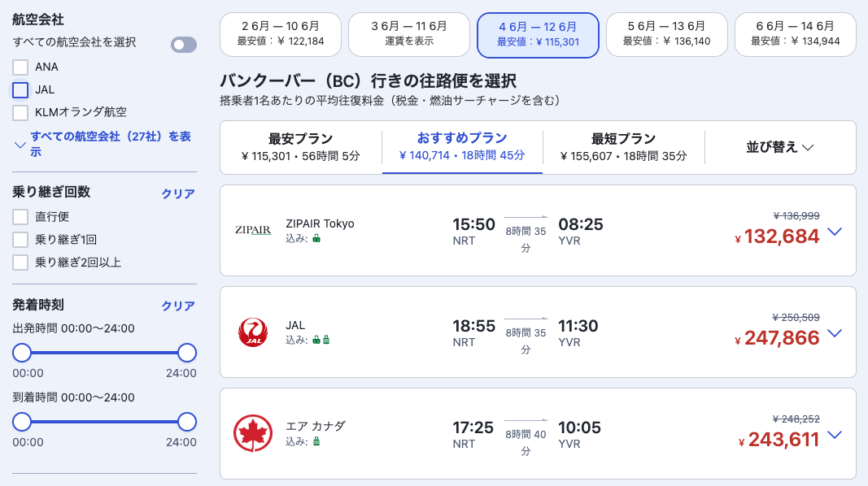868x486 pixels.
Task: Check the 直行便 direct flight checkbox
Action: 20,217
